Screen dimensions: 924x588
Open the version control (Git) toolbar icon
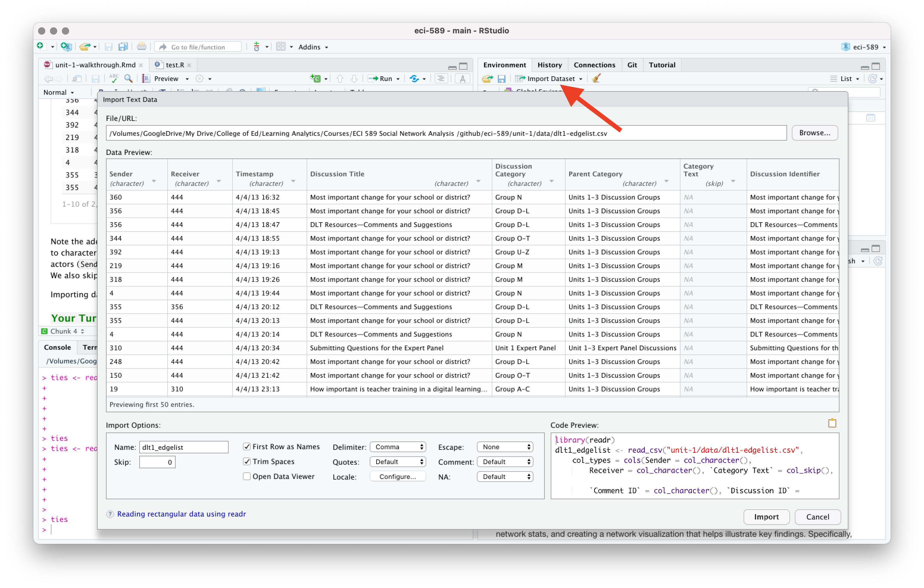tap(257, 47)
